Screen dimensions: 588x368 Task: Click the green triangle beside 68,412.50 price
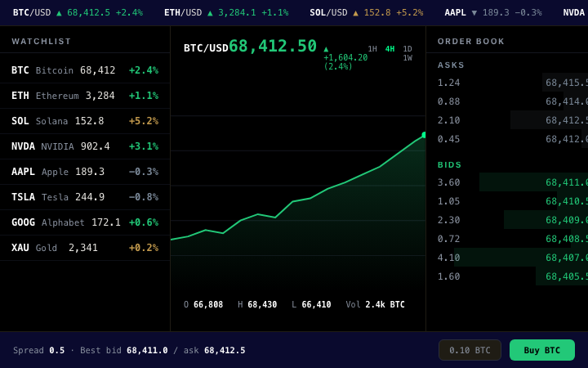(326, 49)
